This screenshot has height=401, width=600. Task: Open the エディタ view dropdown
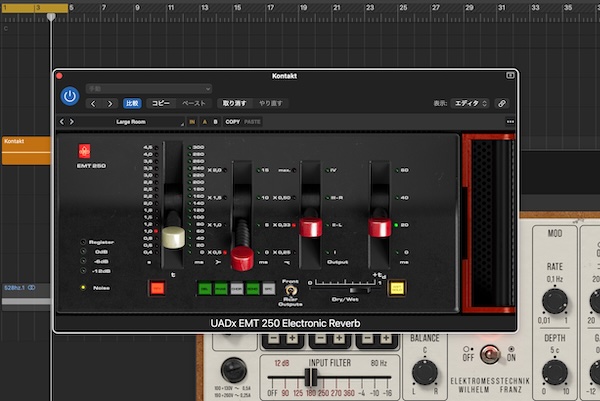coord(470,103)
